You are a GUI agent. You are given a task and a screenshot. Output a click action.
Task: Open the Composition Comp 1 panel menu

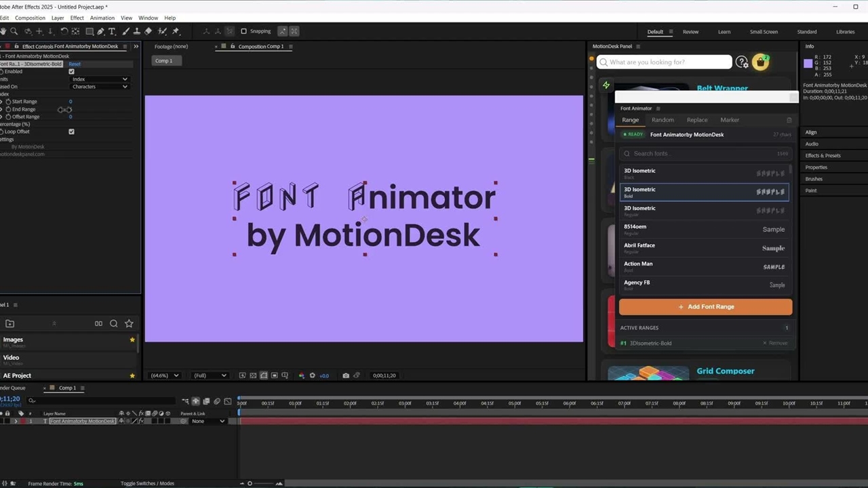pos(291,47)
